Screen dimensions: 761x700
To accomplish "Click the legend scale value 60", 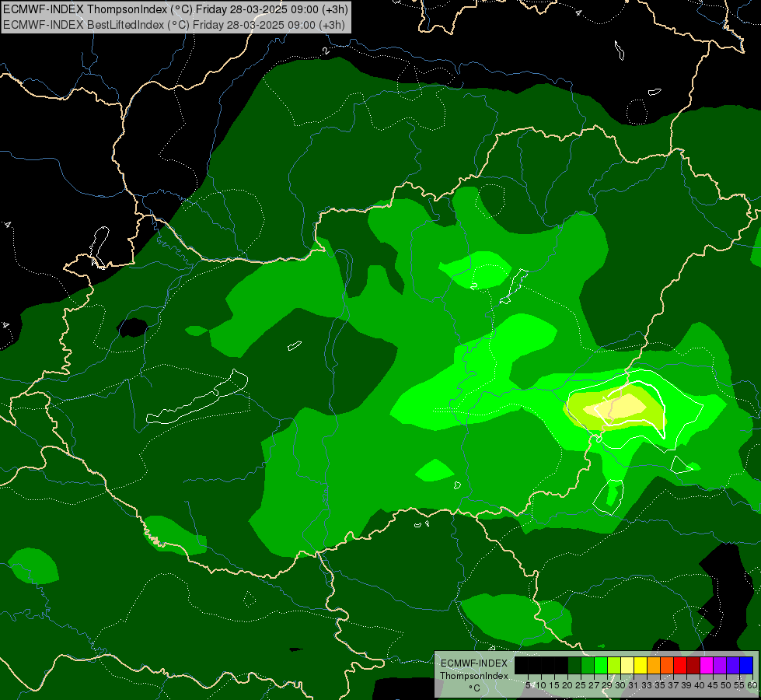I will (752, 685).
